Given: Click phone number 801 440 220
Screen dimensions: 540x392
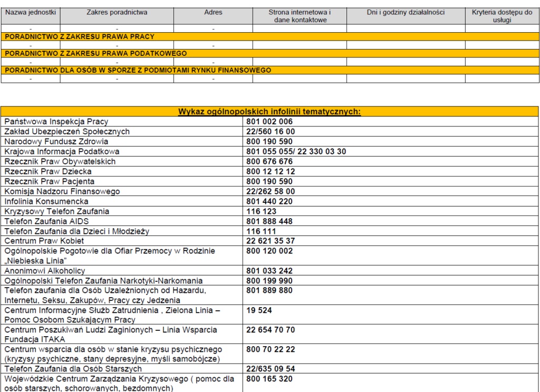Looking at the screenshot, I should [269, 201].
